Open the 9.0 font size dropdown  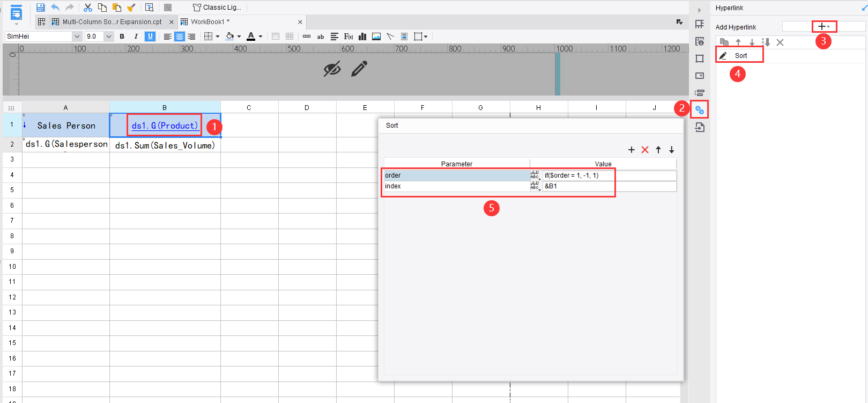point(109,36)
